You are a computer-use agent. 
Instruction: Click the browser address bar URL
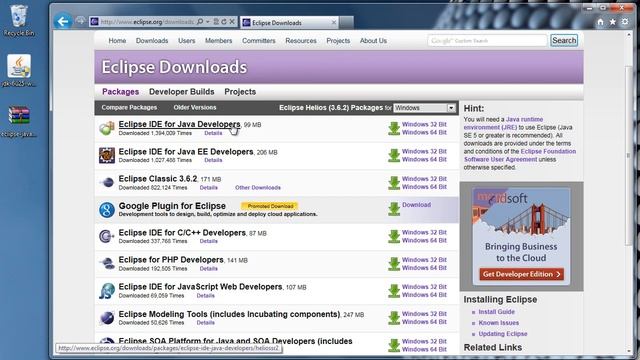click(x=147, y=22)
